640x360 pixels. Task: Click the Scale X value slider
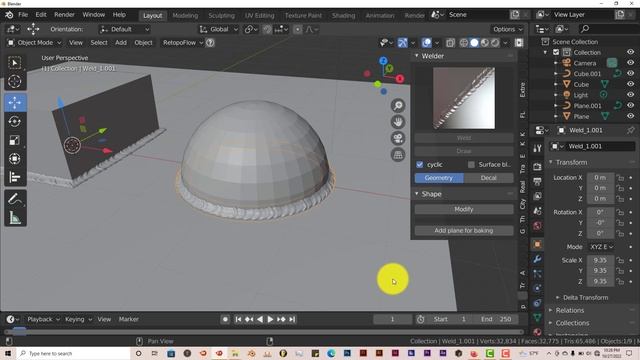click(x=600, y=260)
